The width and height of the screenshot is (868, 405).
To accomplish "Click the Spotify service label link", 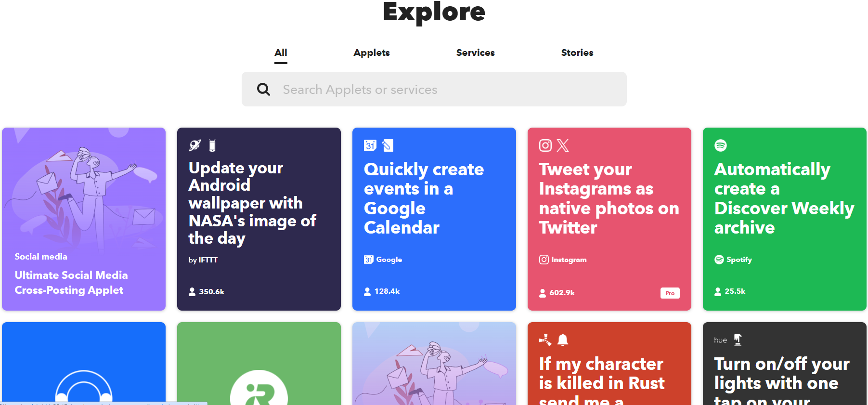I will [734, 260].
